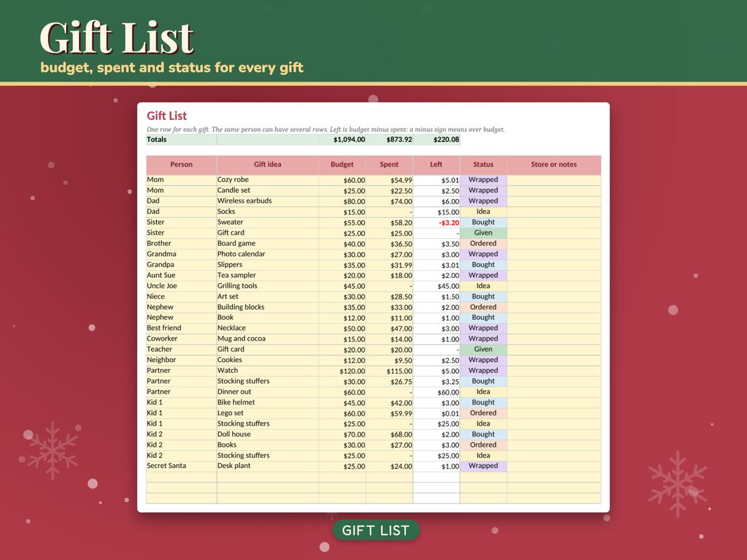Click the Desk plant cell

pyautogui.click(x=268, y=465)
